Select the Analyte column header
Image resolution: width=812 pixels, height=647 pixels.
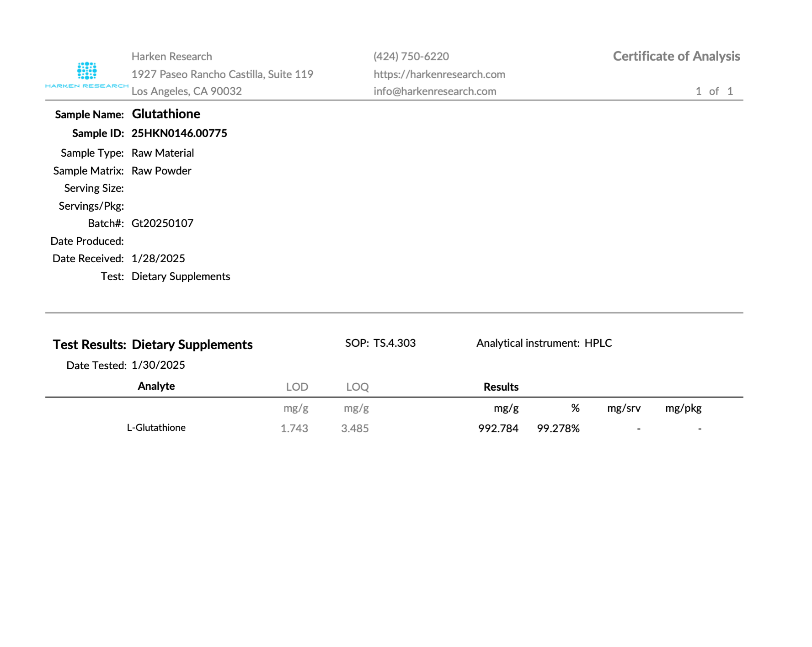(156, 386)
